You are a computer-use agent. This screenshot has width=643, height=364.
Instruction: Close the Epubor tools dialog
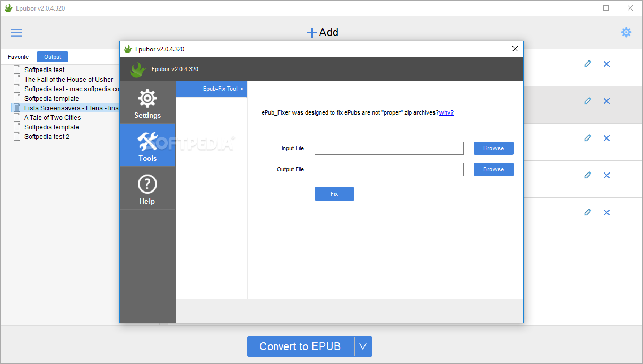coord(515,49)
